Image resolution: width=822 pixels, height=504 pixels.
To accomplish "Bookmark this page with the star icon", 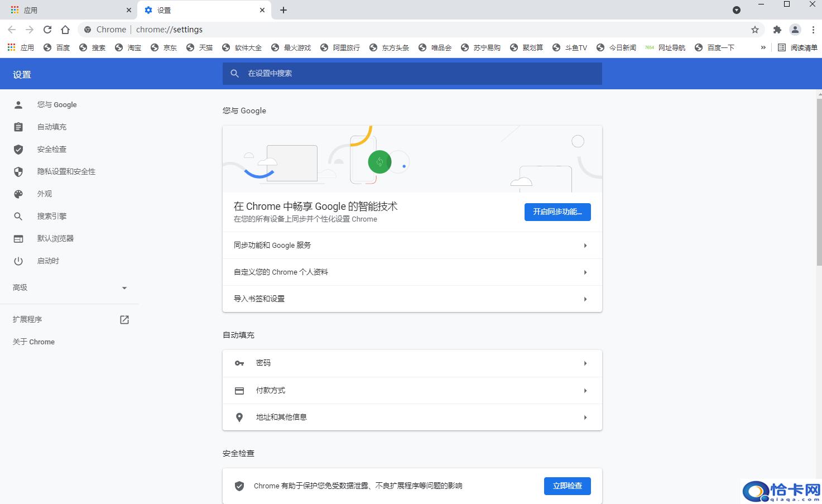I will [754, 30].
